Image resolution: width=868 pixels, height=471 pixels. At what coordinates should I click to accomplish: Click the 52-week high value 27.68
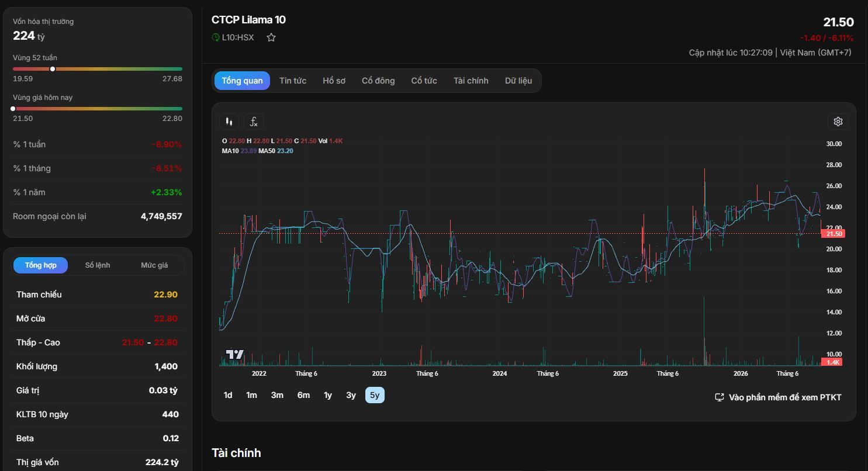coord(172,78)
